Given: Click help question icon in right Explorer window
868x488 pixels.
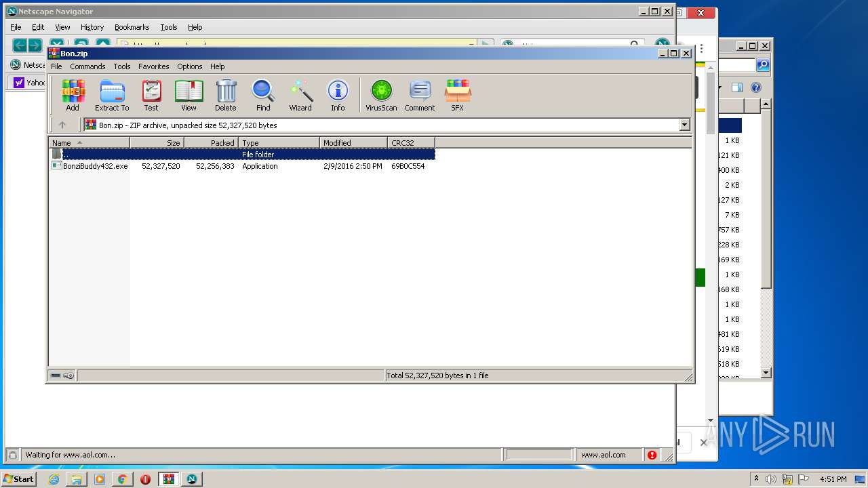Looking at the screenshot, I should pos(756,87).
